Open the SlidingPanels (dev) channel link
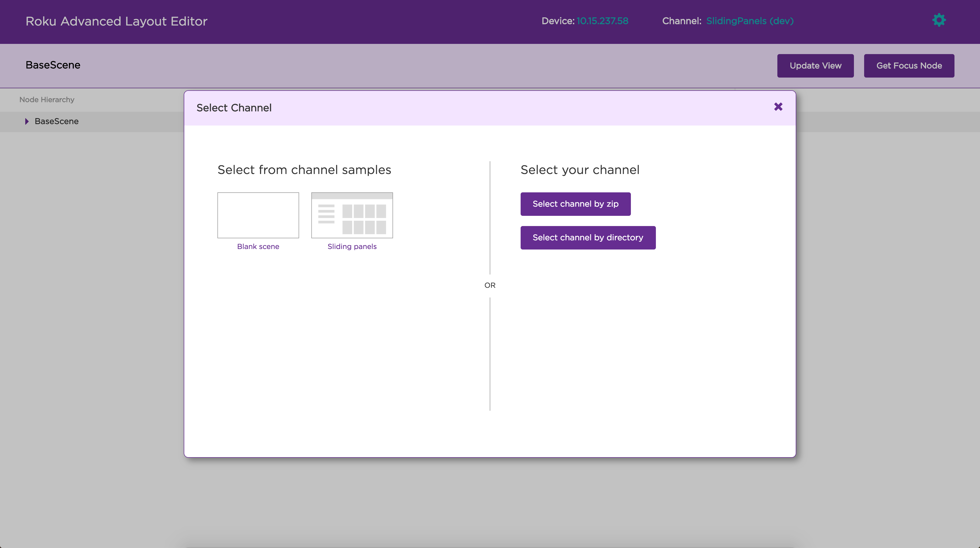This screenshot has width=980, height=548. [x=750, y=21]
